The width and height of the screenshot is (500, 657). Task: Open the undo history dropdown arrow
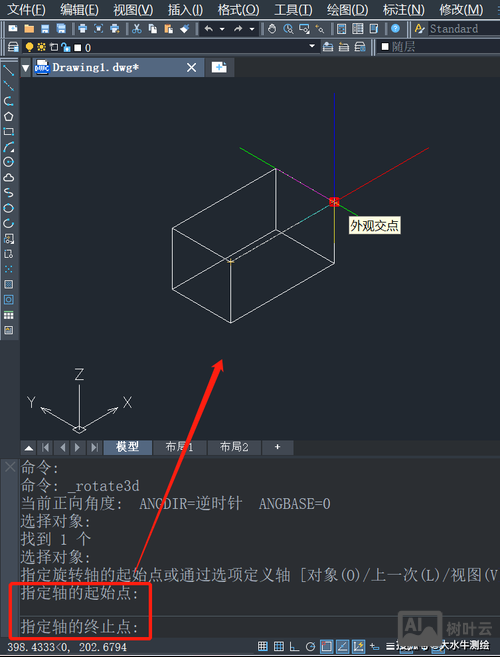tap(222, 29)
